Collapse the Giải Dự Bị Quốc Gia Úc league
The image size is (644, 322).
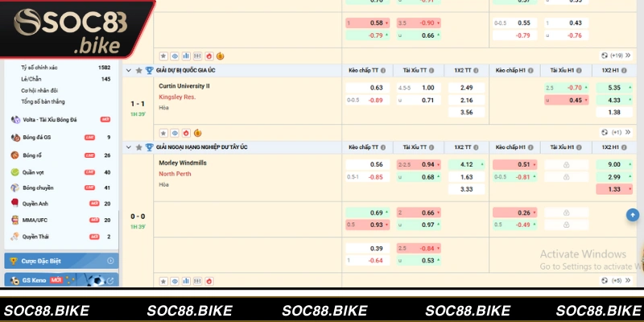128,71
